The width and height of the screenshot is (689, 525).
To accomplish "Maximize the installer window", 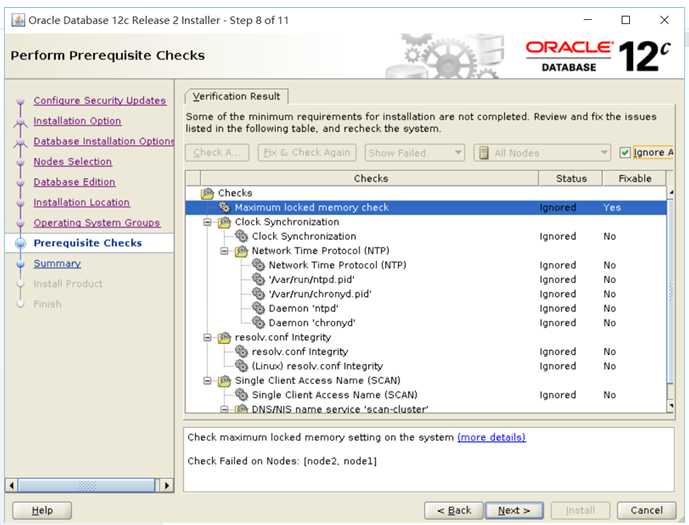I will [626, 20].
